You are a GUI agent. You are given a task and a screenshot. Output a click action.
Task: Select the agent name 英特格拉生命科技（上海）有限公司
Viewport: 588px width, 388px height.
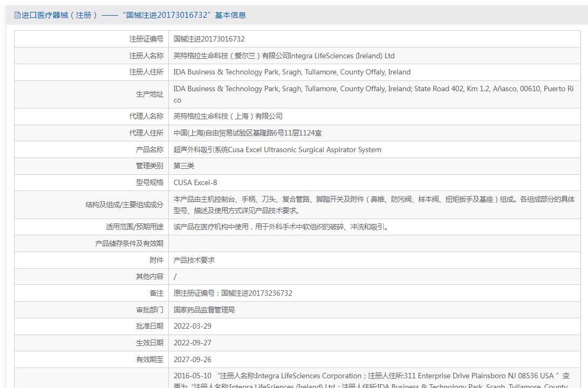click(228, 117)
